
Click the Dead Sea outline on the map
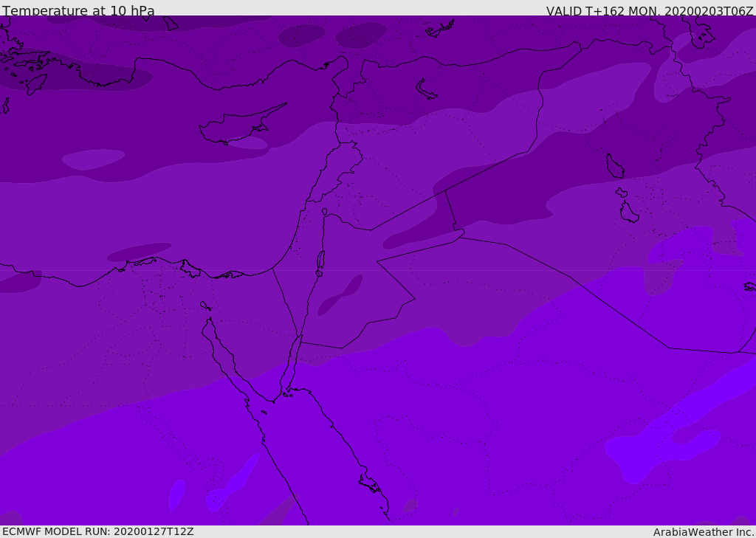click(320, 261)
